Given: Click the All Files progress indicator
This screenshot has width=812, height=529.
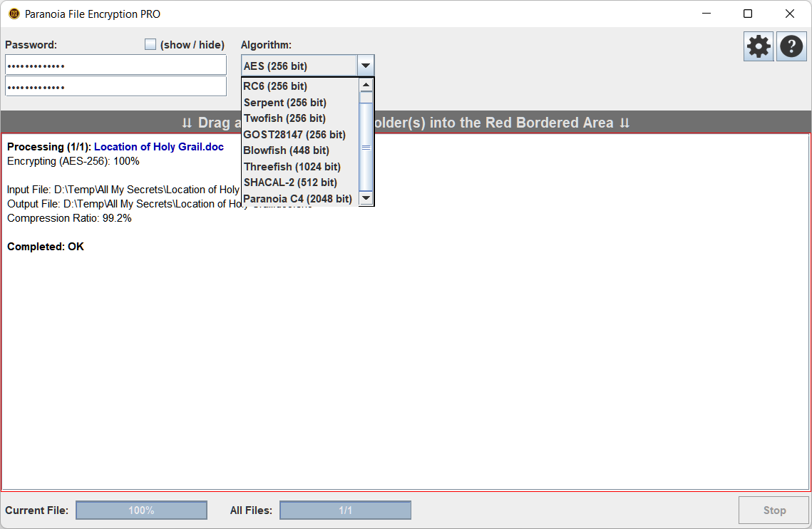Looking at the screenshot, I should point(345,510).
